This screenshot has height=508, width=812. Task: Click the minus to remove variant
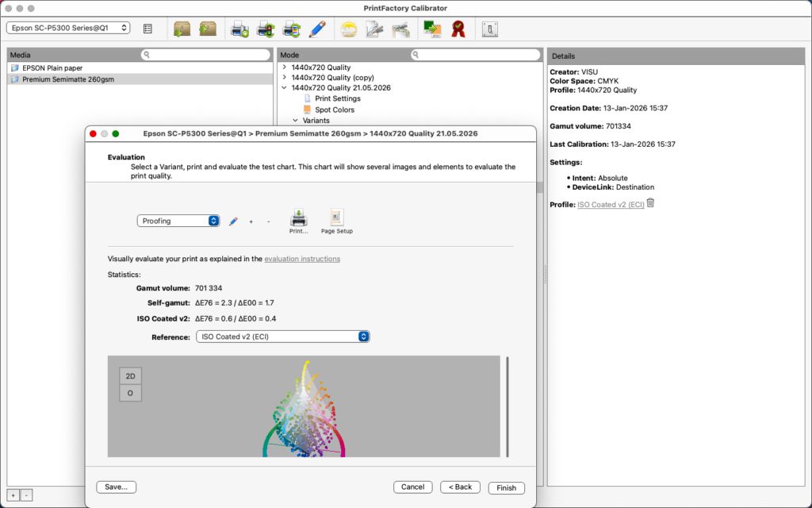pos(268,221)
